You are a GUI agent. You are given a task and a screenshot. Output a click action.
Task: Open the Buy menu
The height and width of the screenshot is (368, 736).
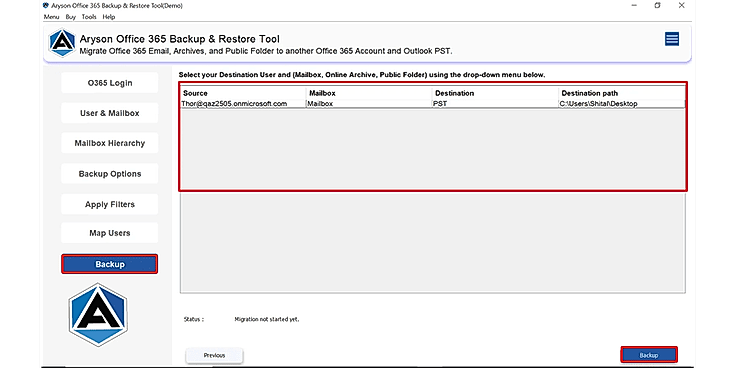[x=70, y=17]
